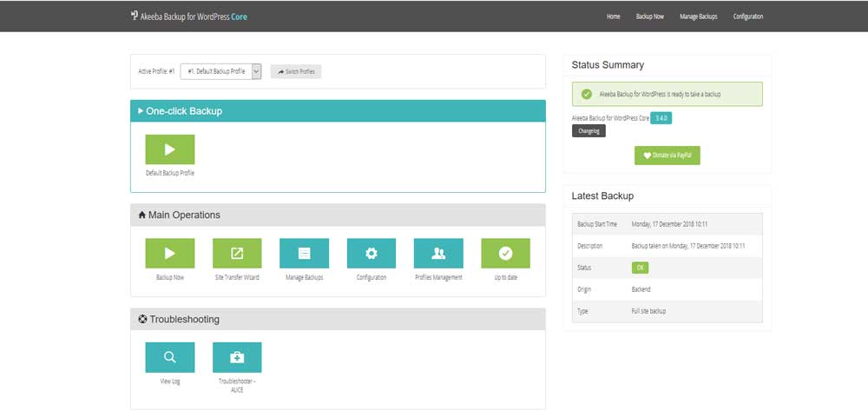Viewport: 868px width, 411px height.
Task: Click the Main Operations section header
Action: [338, 215]
